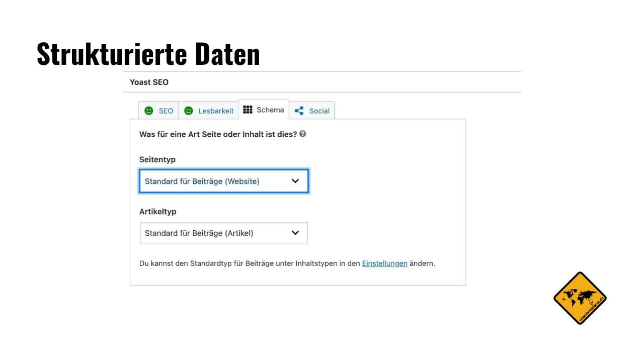The width and height of the screenshot is (644, 362).
Task: Click the help question mark icon
Action: pos(302,134)
